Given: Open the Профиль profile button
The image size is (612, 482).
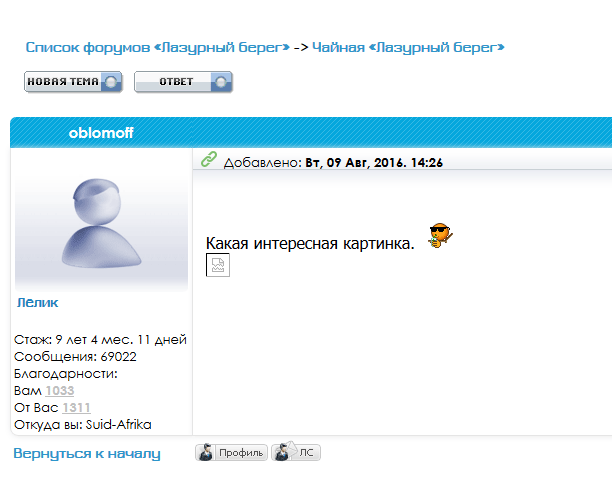Looking at the screenshot, I should pyautogui.click(x=231, y=452).
